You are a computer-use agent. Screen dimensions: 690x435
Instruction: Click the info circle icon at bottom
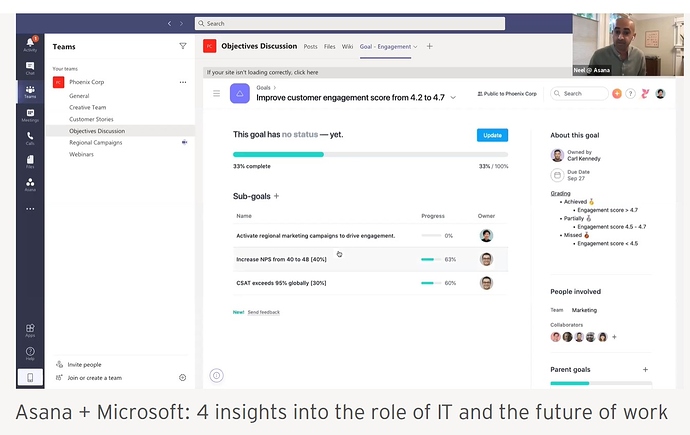pyautogui.click(x=217, y=376)
